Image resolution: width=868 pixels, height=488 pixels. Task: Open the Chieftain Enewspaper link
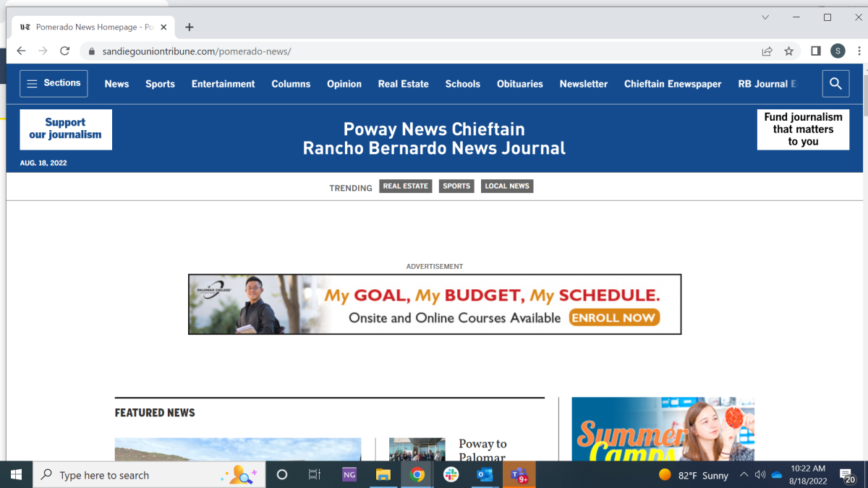click(x=673, y=84)
